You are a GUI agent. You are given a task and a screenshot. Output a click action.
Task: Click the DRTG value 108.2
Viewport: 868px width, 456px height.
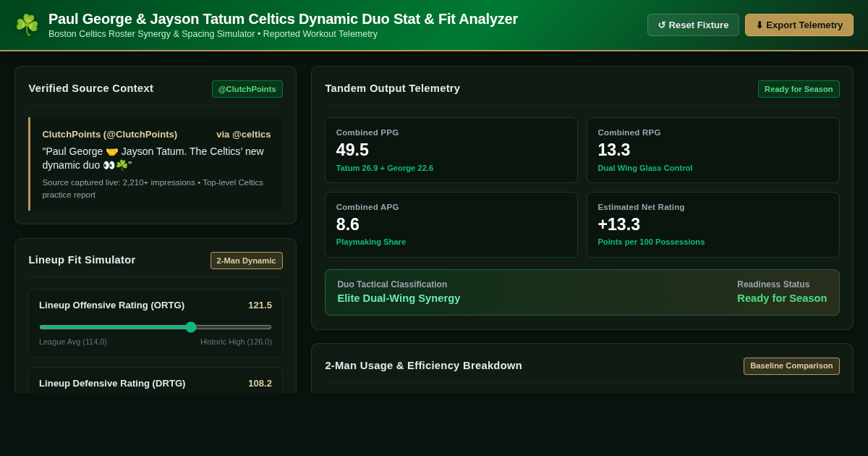pyautogui.click(x=260, y=383)
